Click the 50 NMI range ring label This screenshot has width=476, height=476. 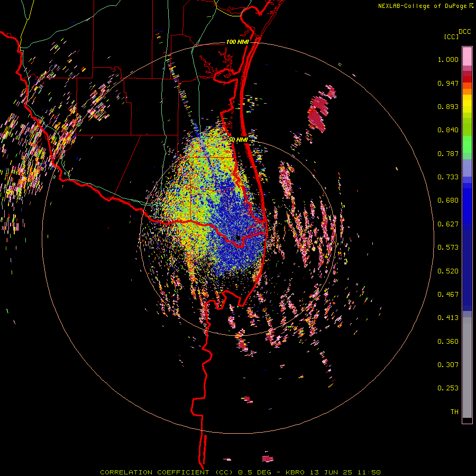coord(239,140)
